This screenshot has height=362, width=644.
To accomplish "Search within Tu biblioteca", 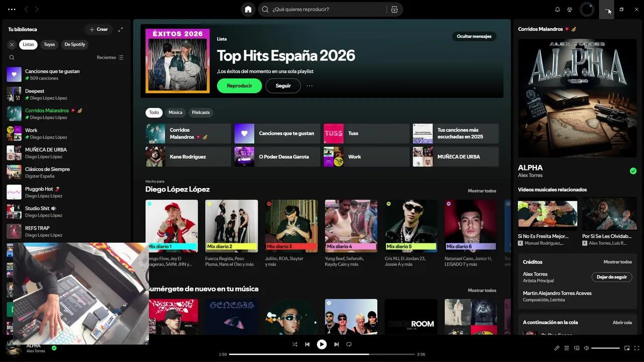I will (12, 57).
